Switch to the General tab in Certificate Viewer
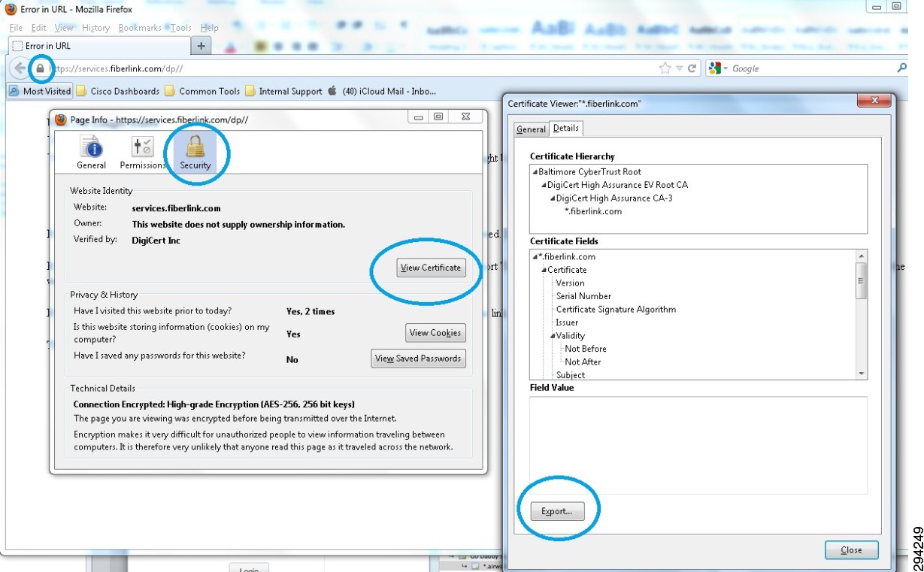Screen dimensions: 924x572 [x=531, y=129]
